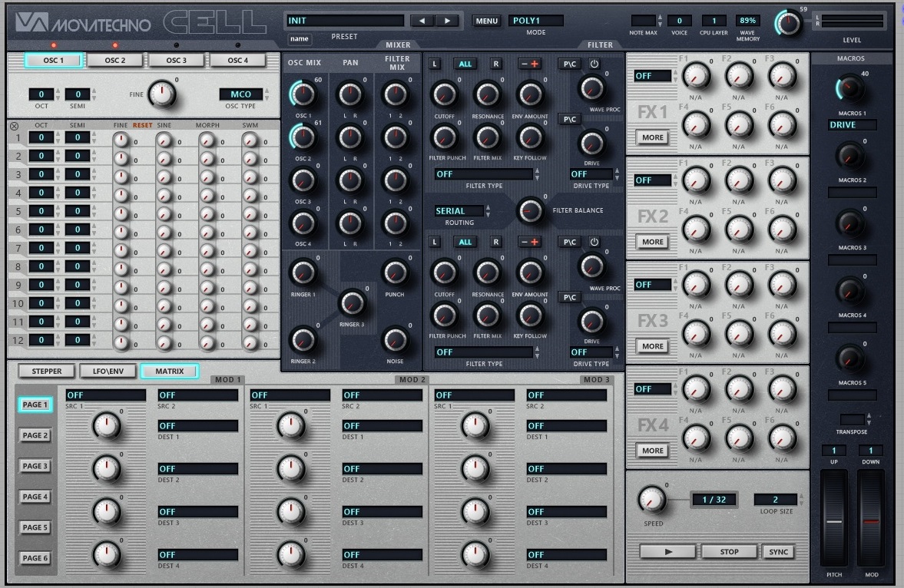Screen dimensions: 904x588
Task: Enable the SYNC button near the loop size
Action: [778, 552]
